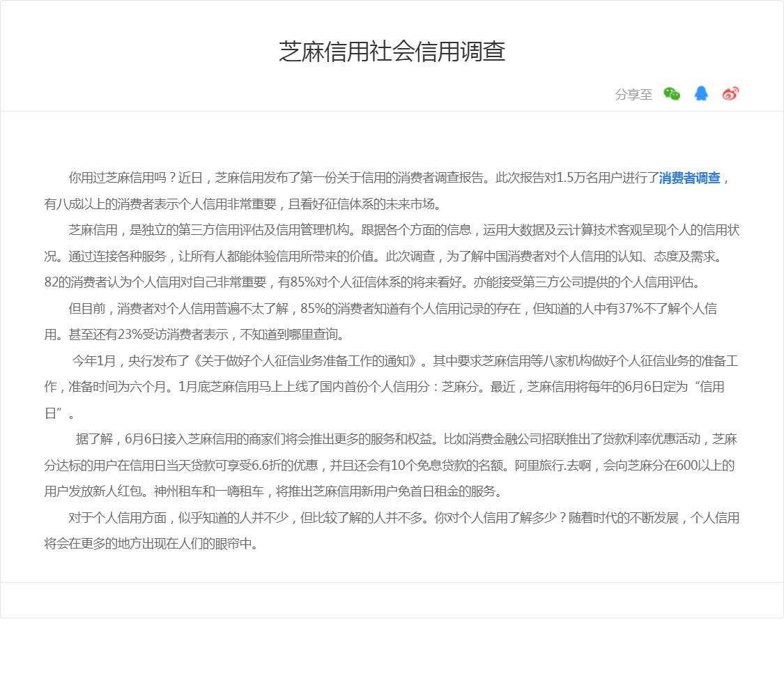
Task: Click text 准备时间为六个月
Action: coord(117,387)
